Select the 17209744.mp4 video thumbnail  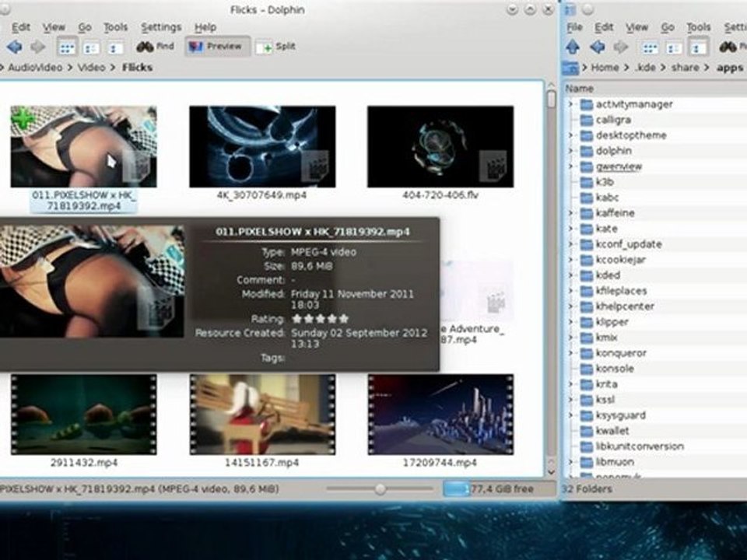[440, 415]
